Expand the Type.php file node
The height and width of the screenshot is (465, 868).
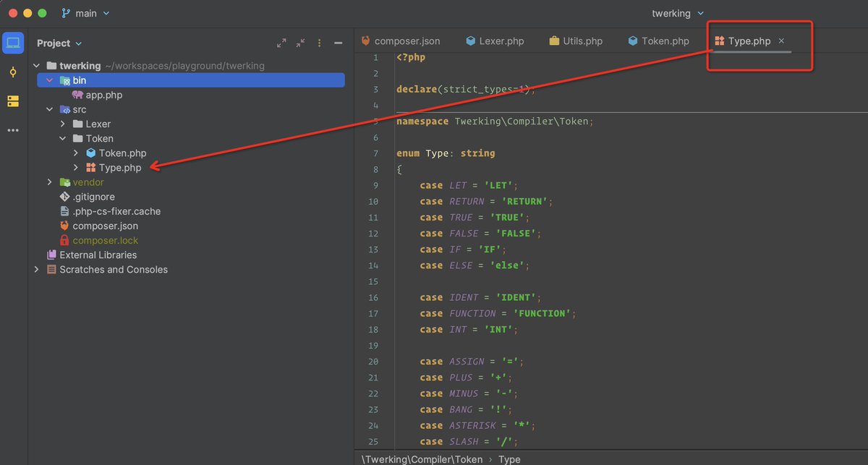click(76, 167)
